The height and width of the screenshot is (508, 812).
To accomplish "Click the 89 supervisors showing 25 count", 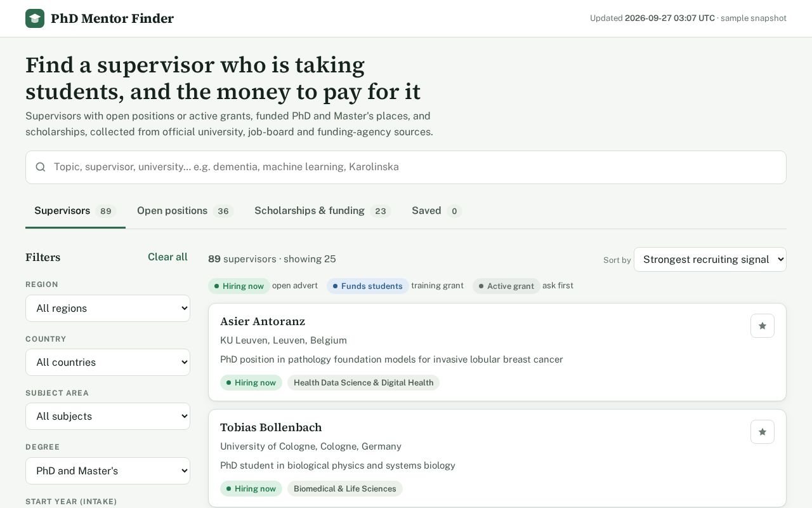I will [272, 259].
